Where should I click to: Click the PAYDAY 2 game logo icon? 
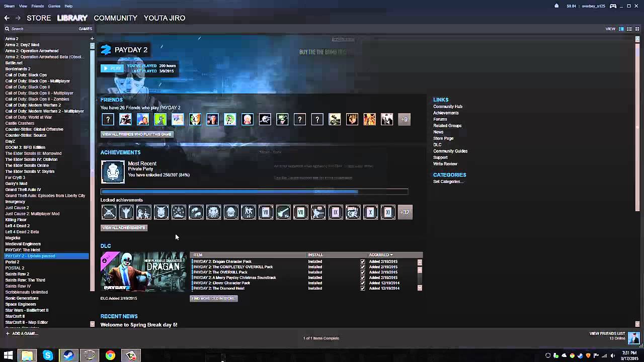point(106,50)
